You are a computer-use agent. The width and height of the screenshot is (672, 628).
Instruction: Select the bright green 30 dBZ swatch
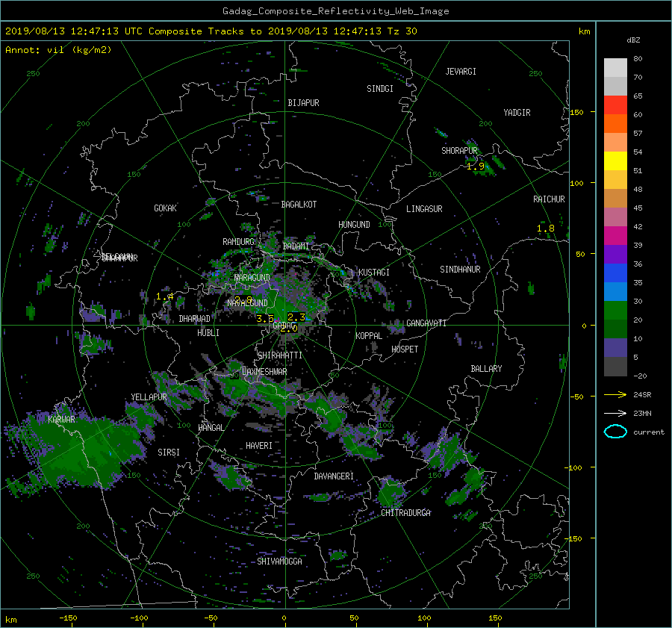click(x=615, y=311)
